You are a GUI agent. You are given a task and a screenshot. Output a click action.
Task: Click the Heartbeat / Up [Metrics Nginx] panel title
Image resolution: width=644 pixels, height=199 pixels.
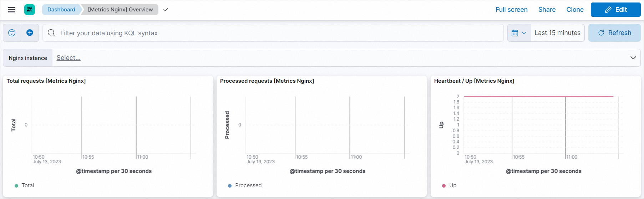click(x=474, y=81)
